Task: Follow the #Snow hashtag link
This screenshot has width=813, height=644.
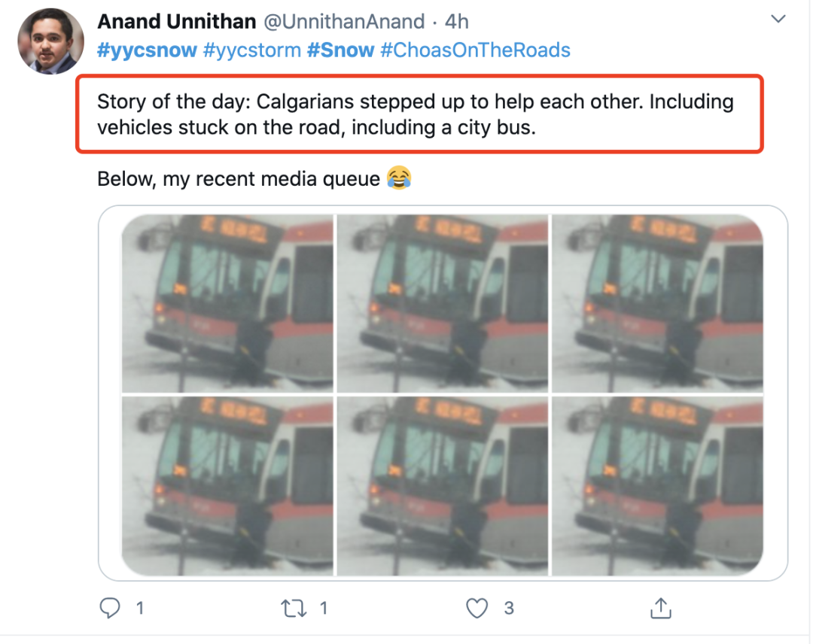Action: coord(340,50)
